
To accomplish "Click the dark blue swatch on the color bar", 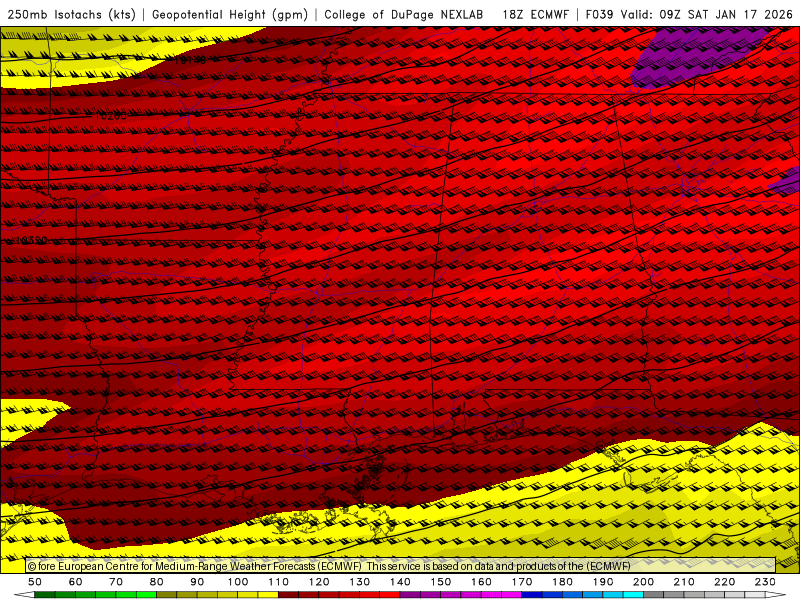I will 532,595.
